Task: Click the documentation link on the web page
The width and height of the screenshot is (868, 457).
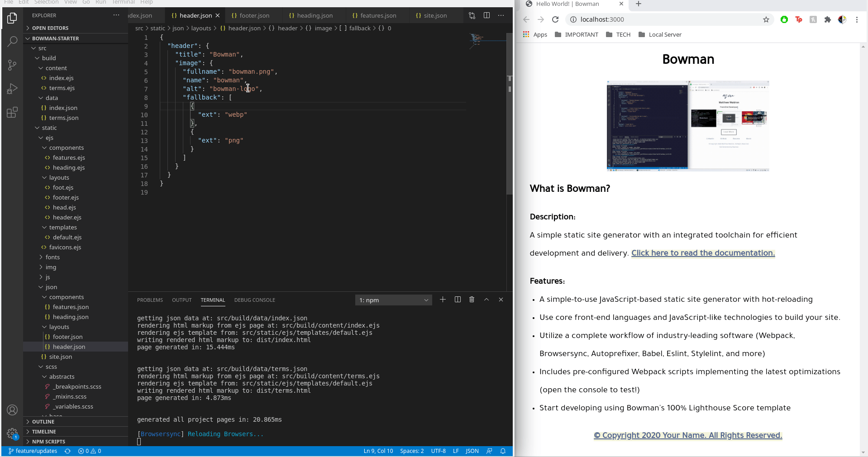Action: coord(703,253)
